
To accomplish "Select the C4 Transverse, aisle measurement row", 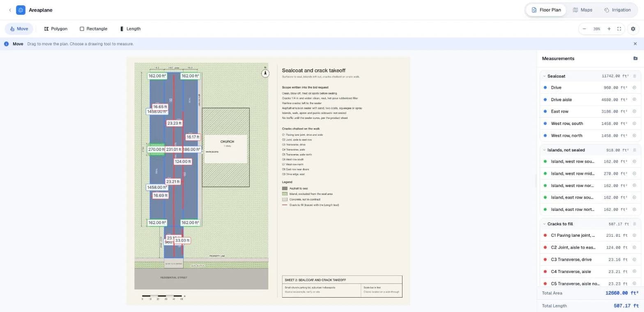I will click(590, 271).
